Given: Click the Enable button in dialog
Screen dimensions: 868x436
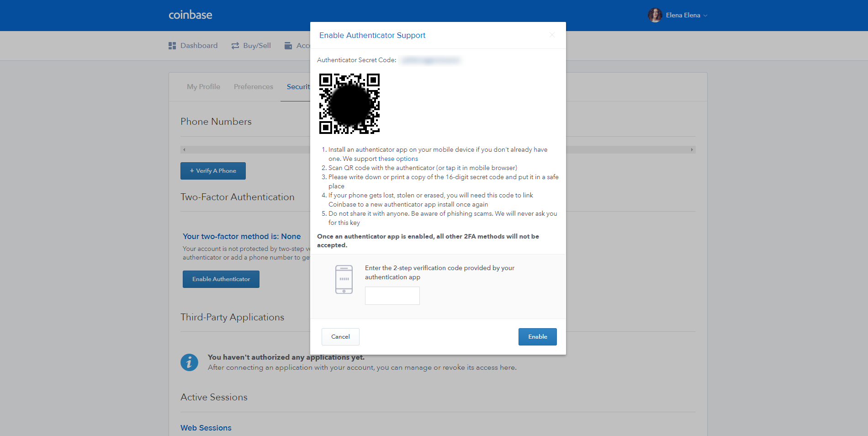Looking at the screenshot, I should click(x=538, y=337).
